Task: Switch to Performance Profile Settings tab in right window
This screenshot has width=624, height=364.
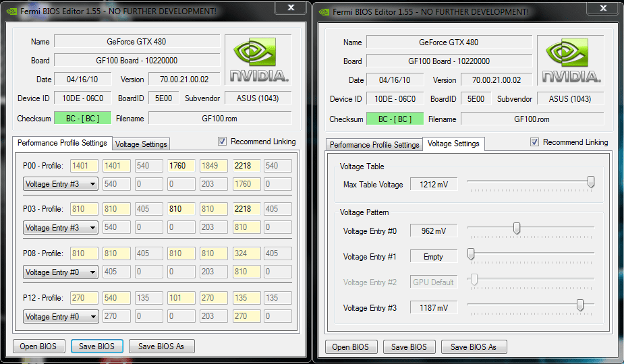Action: [374, 145]
